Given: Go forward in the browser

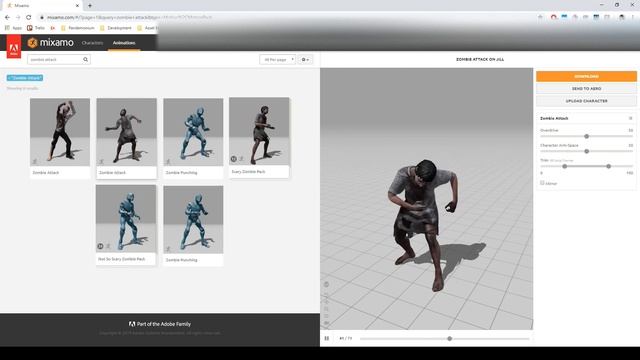Looking at the screenshot, I should pyautogui.click(x=18, y=18).
